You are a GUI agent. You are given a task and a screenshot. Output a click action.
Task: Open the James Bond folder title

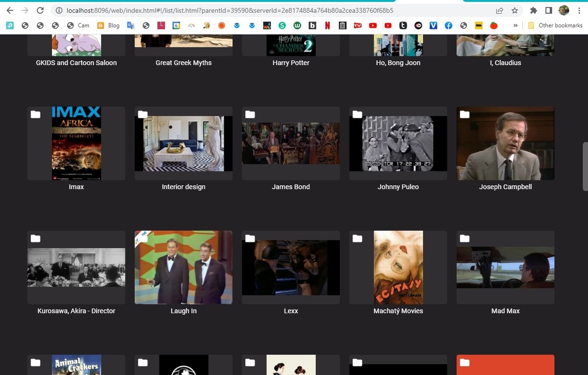point(291,187)
